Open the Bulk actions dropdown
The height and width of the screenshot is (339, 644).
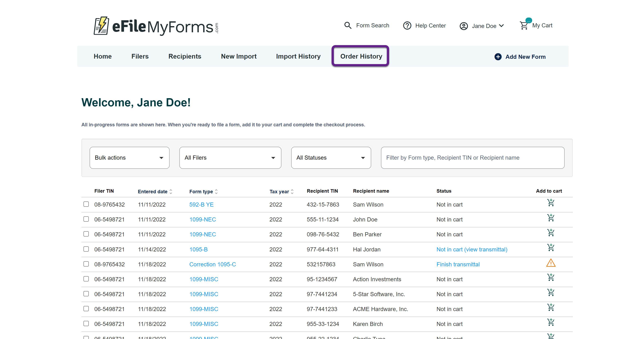129,158
